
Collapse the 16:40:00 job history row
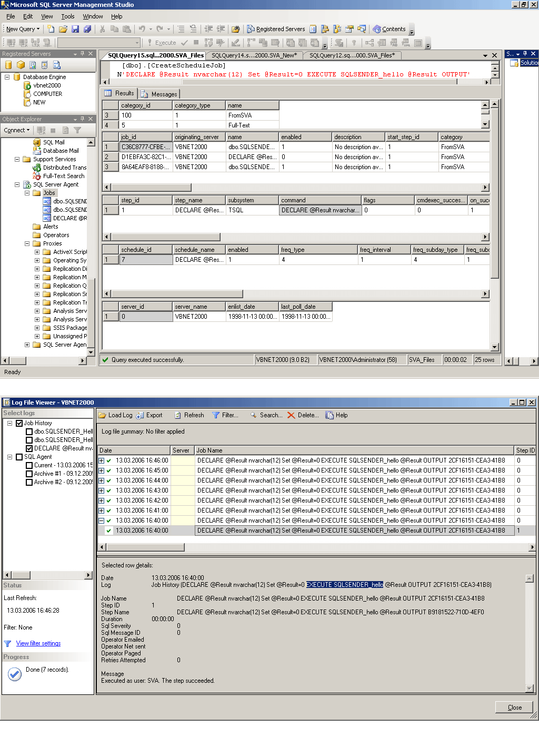pos(102,521)
